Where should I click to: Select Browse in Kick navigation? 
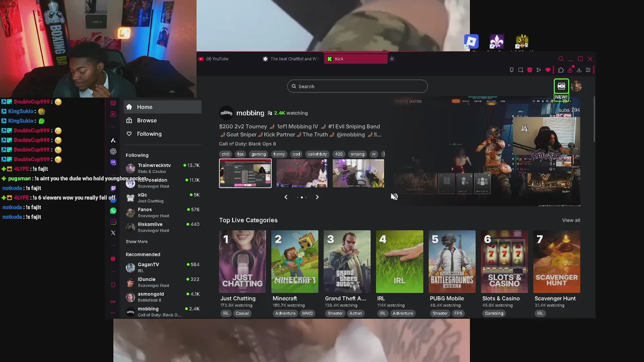click(163, 120)
